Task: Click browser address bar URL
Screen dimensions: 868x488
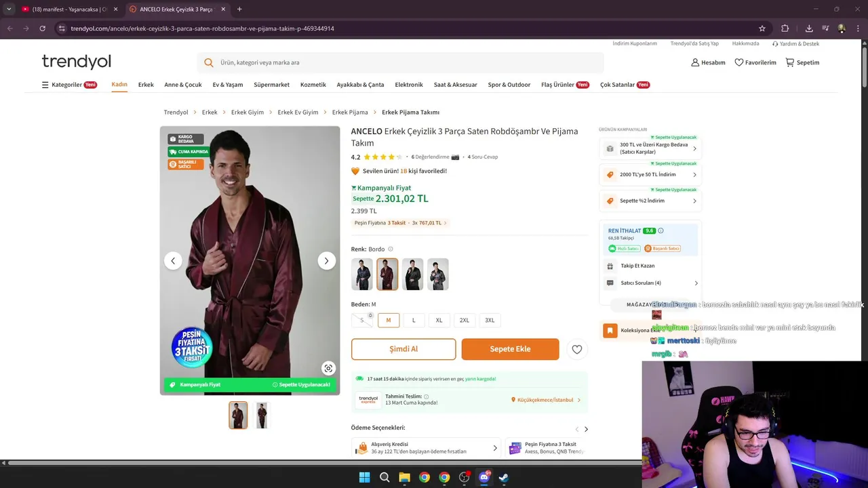Action: pyautogui.click(x=202, y=28)
